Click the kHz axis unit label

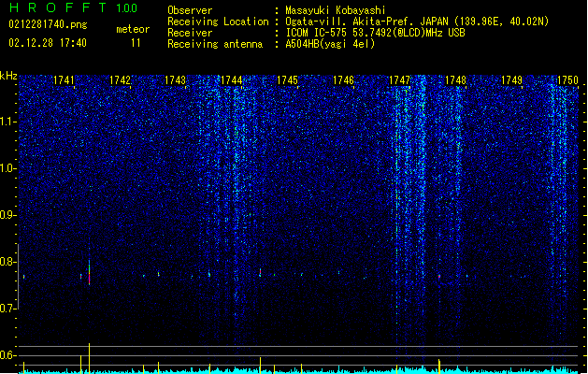[8, 76]
